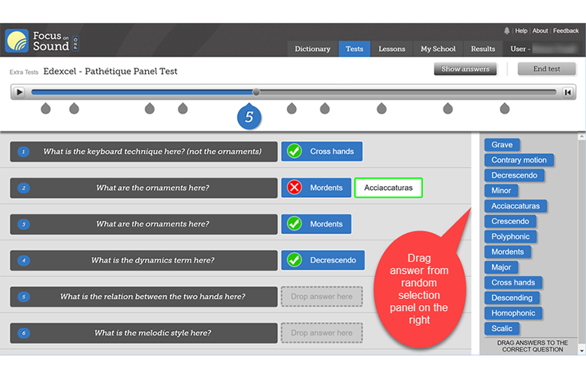Click the green checkmark on Cross hands answer

click(x=294, y=151)
